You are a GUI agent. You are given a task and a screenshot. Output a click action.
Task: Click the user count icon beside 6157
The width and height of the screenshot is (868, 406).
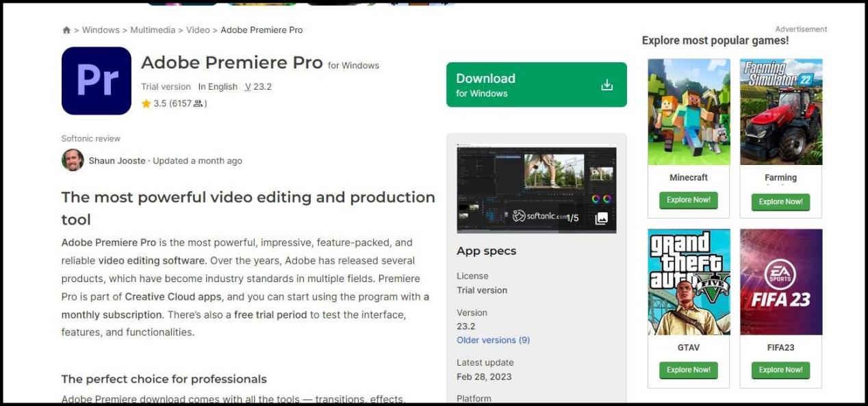(198, 104)
